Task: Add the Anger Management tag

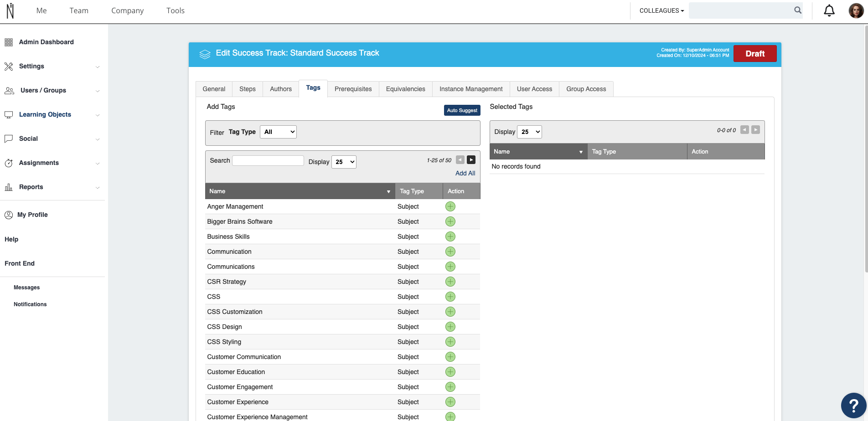Action: pyautogui.click(x=450, y=206)
